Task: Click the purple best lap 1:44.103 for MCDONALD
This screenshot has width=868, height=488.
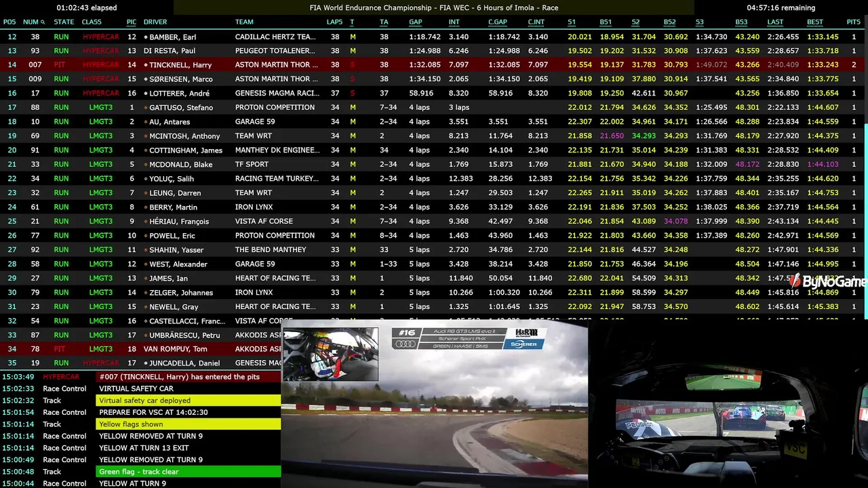Action: click(823, 165)
